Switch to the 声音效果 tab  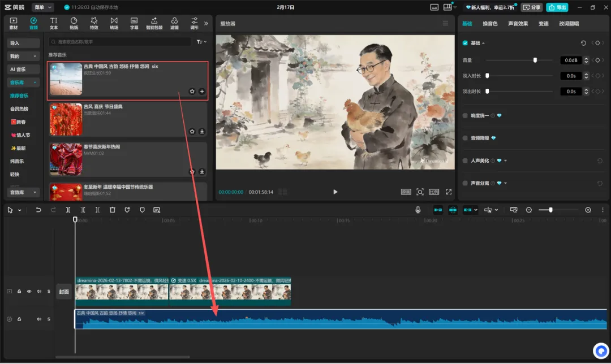(x=518, y=24)
